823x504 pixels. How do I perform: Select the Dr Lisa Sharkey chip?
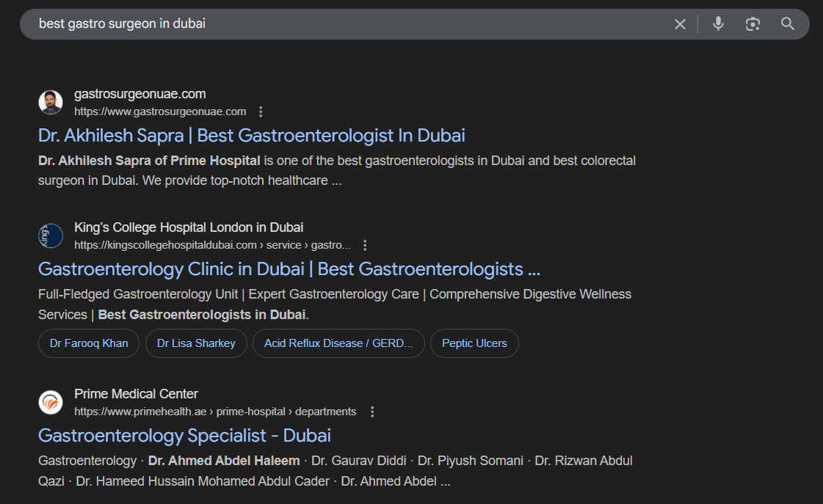tap(196, 343)
